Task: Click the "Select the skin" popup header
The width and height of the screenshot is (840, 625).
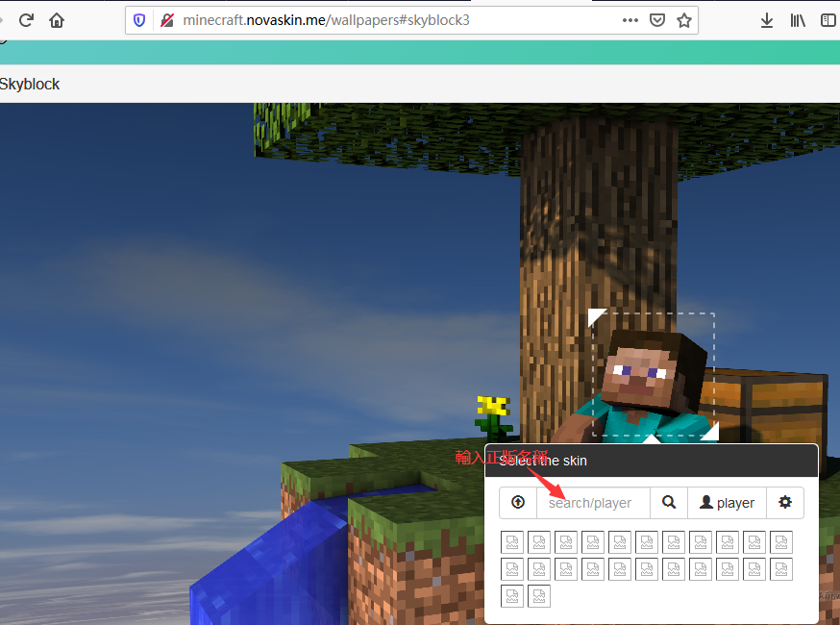Action: pyautogui.click(x=652, y=461)
